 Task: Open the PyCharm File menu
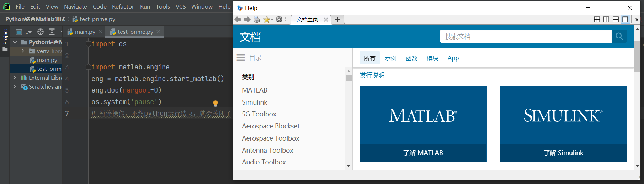tap(20, 7)
